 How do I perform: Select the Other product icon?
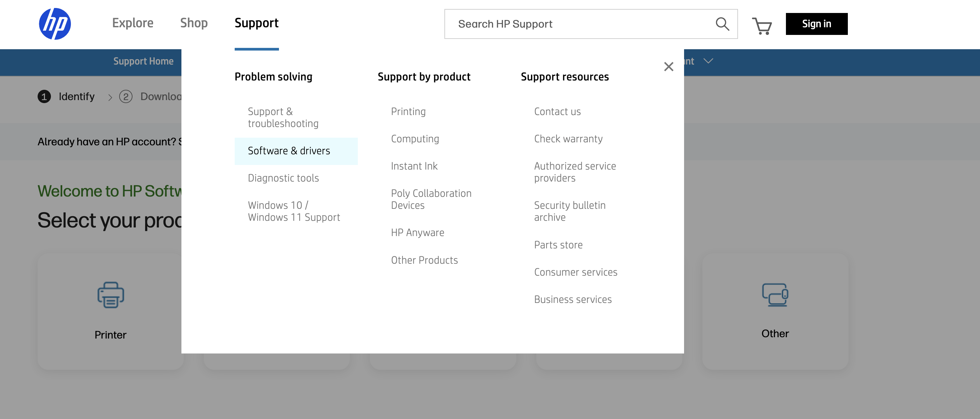coord(775,295)
